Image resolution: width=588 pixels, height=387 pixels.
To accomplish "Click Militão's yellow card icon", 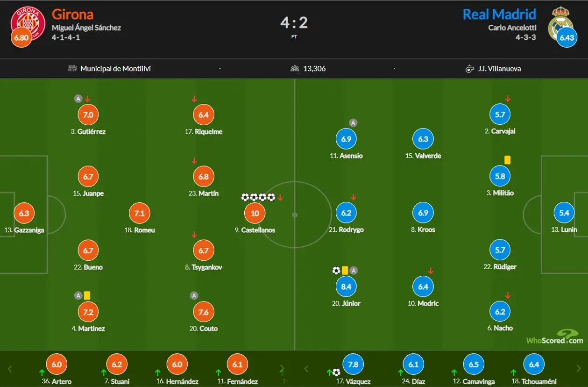I will coord(507,160).
